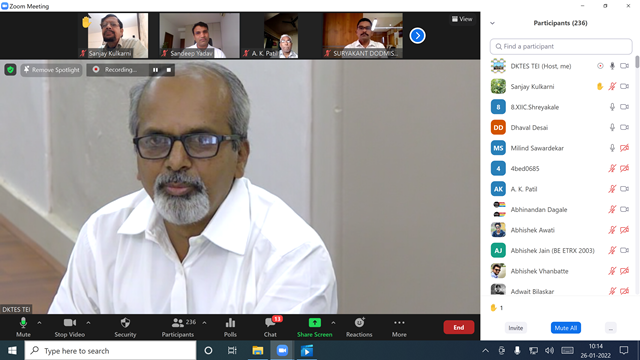Collapse the Participants panel chevron
Screen dimensions: 640x360
[493, 23]
